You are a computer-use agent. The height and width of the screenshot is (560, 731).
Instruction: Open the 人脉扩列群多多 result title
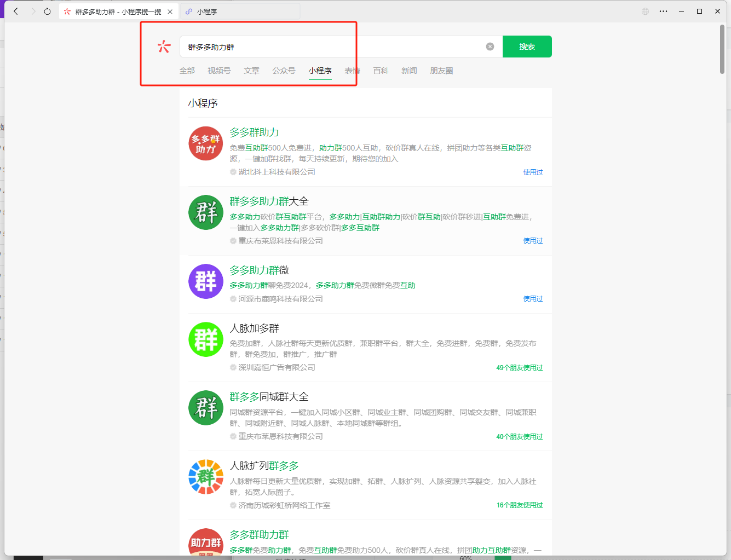(264, 466)
